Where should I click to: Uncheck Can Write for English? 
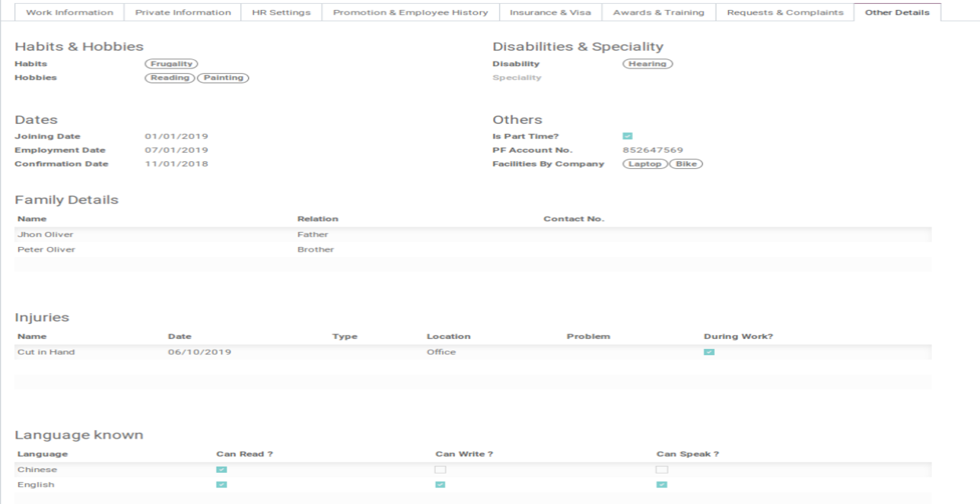441,485
